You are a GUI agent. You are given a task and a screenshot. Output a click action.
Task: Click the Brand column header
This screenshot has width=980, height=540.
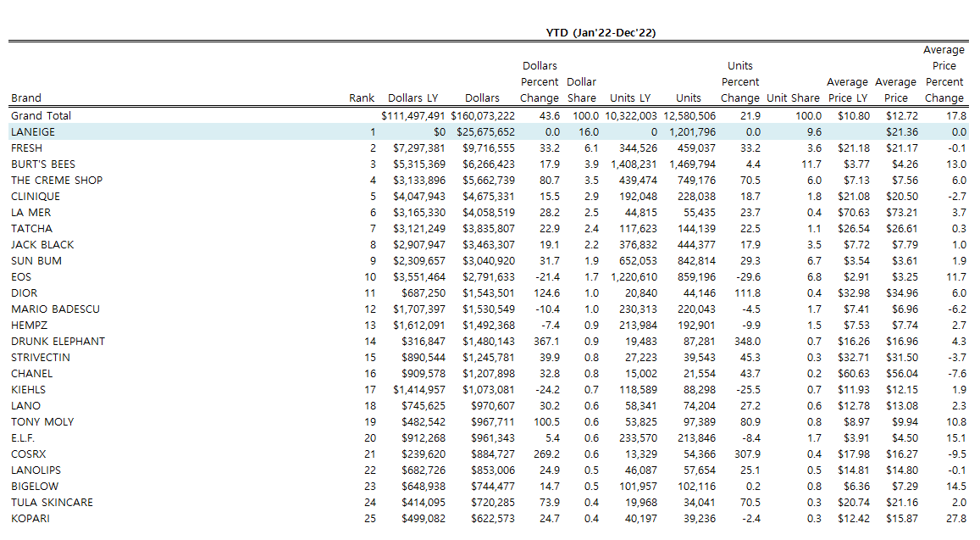(x=26, y=98)
